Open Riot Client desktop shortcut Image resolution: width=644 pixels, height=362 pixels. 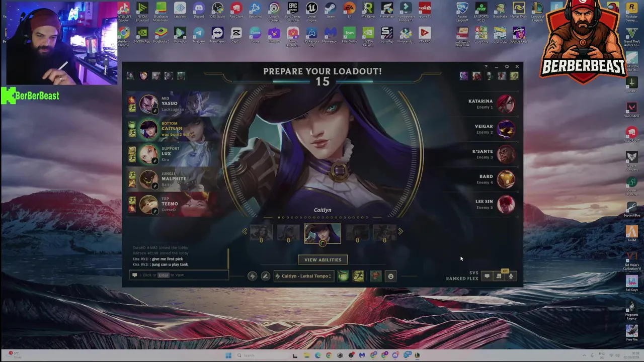(236, 10)
